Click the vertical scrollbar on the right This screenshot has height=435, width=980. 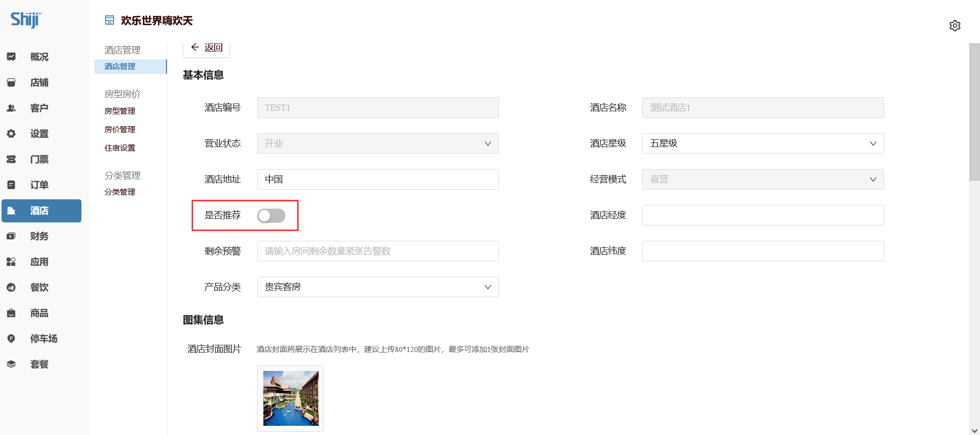[974, 113]
